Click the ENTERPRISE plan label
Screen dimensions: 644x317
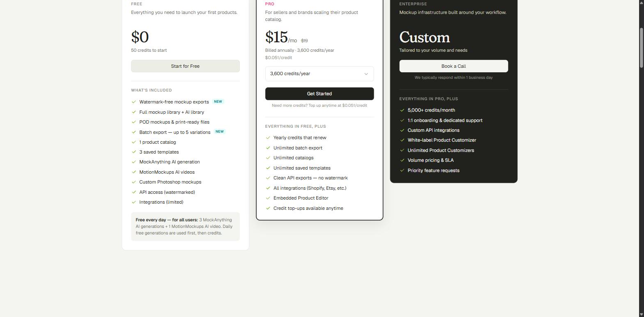413,4
